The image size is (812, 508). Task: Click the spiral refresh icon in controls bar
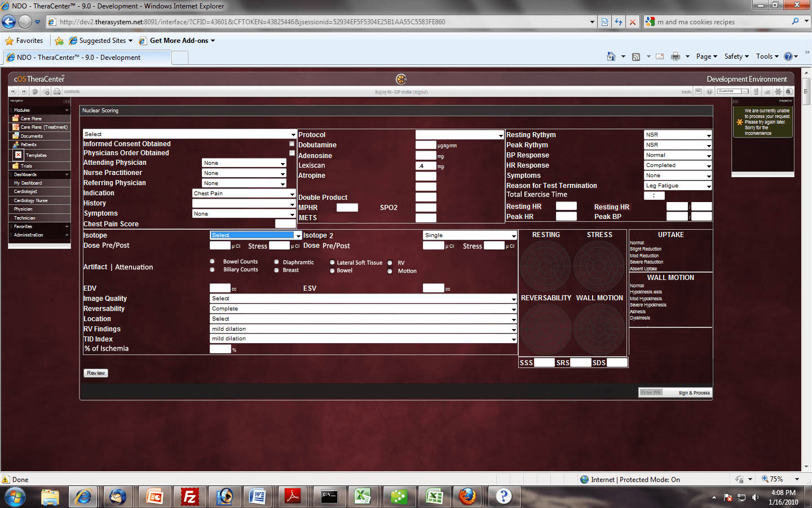click(35, 91)
